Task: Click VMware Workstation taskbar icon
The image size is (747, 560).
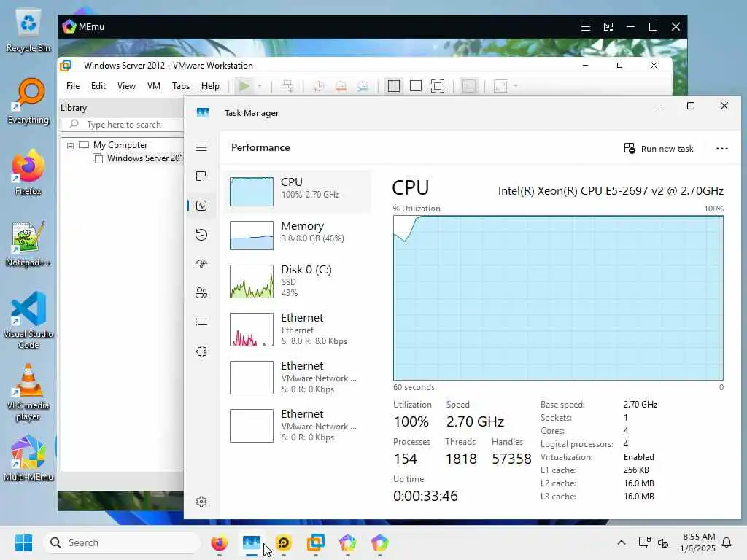Action: pyautogui.click(x=315, y=542)
